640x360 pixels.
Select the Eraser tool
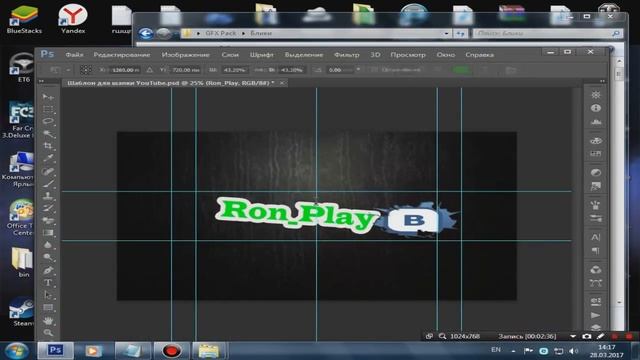coord(48,221)
